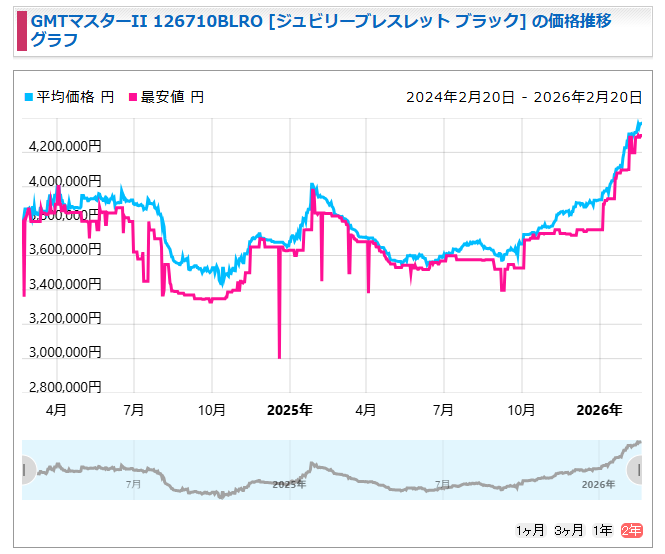The width and height of the screenshot is (665, 554).
Task: Click the 3,000,000円 y-axis label
Action: pos(65,352)
